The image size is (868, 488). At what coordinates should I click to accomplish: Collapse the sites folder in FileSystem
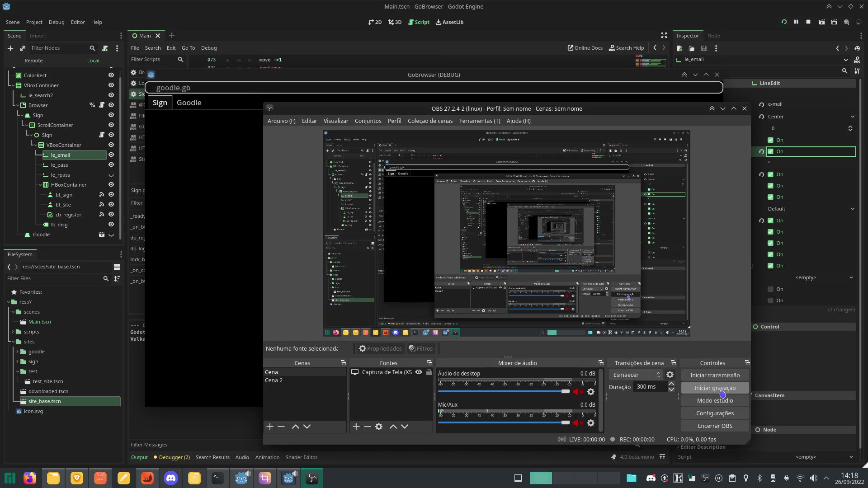tap(13, 342)
